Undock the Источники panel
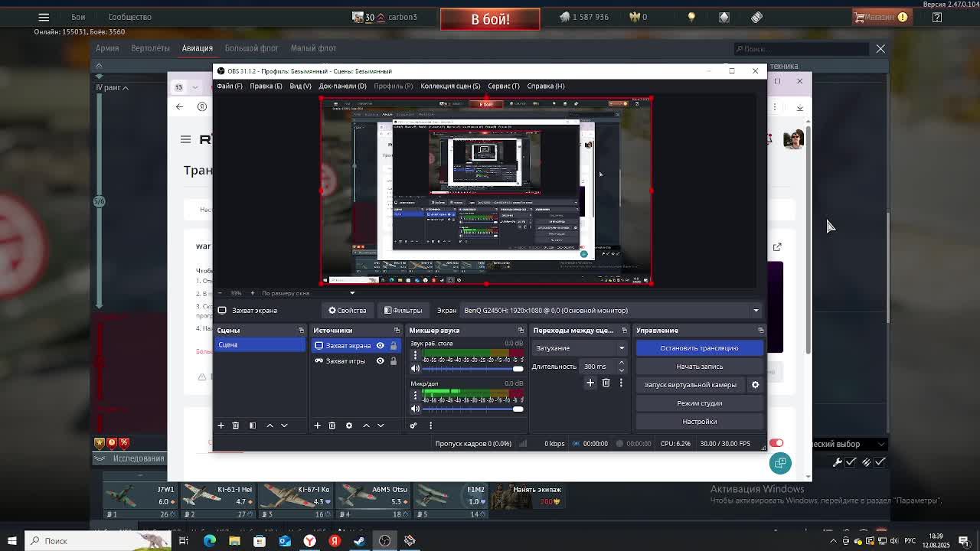 pos(397,331)
